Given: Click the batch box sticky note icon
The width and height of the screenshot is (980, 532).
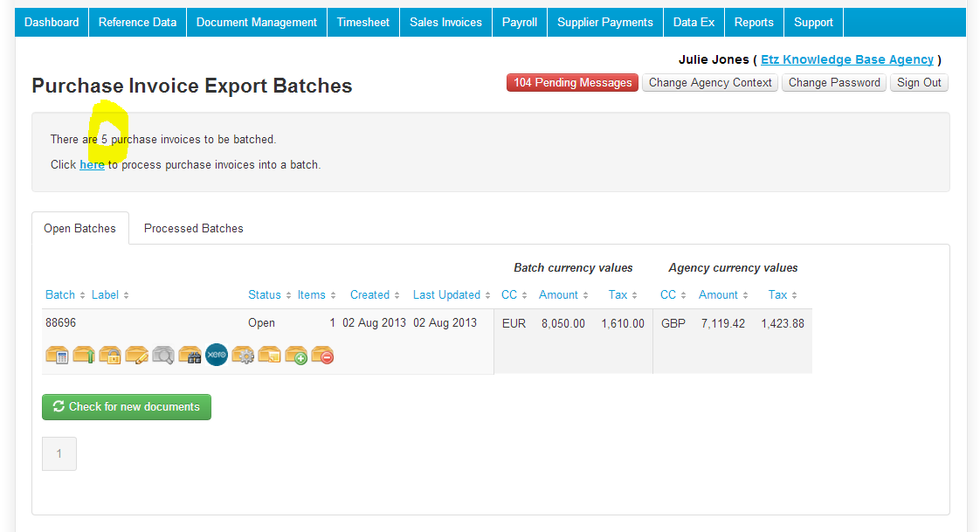Looking at the screenshot, I should (x=269, y=355).
